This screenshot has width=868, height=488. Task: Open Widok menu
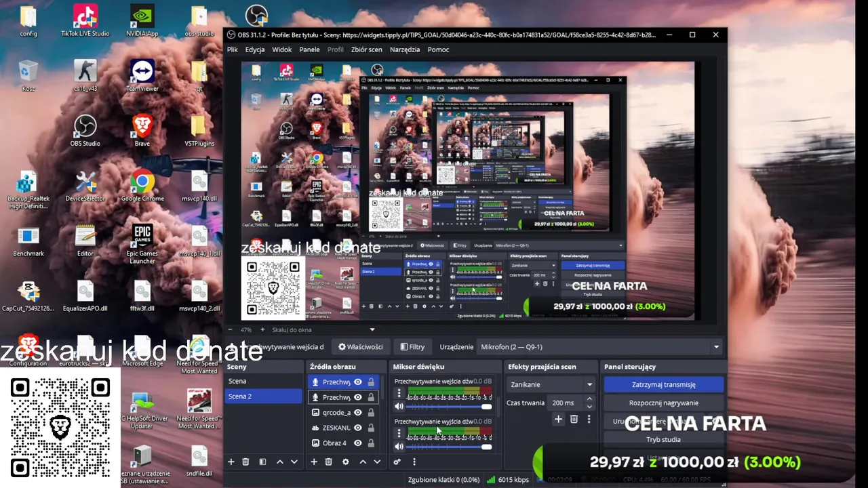(x=282, y=49)
